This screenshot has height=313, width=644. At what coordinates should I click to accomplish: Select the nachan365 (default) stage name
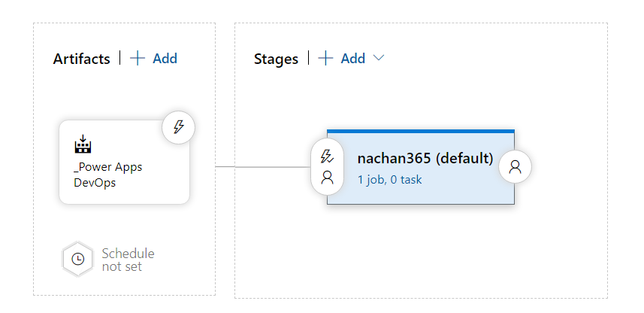click(425, 159)
